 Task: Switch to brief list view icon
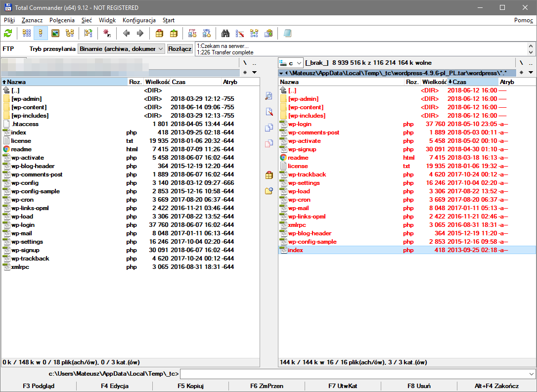tap(27, 33)
